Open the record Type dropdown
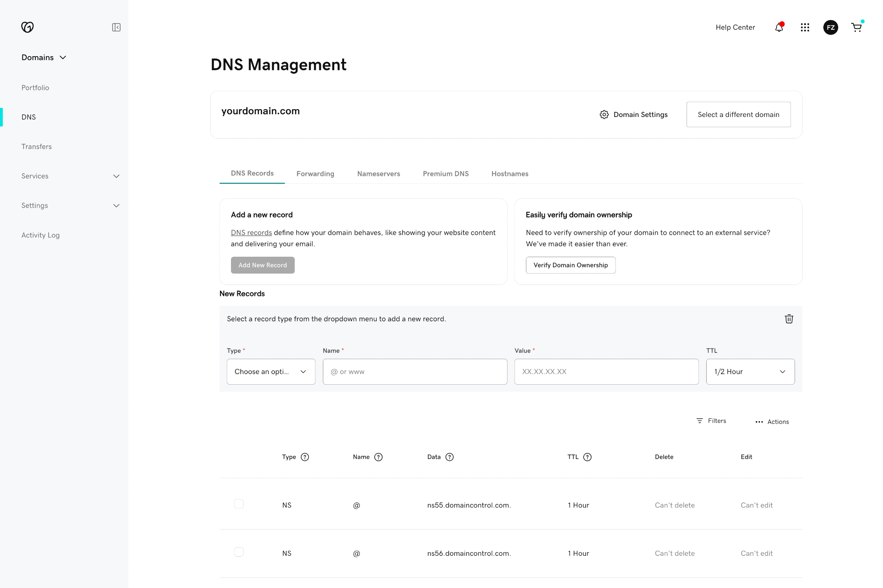The height and width of the screenshot is (588, 883). pyautogui.click(x=271, y=372)
